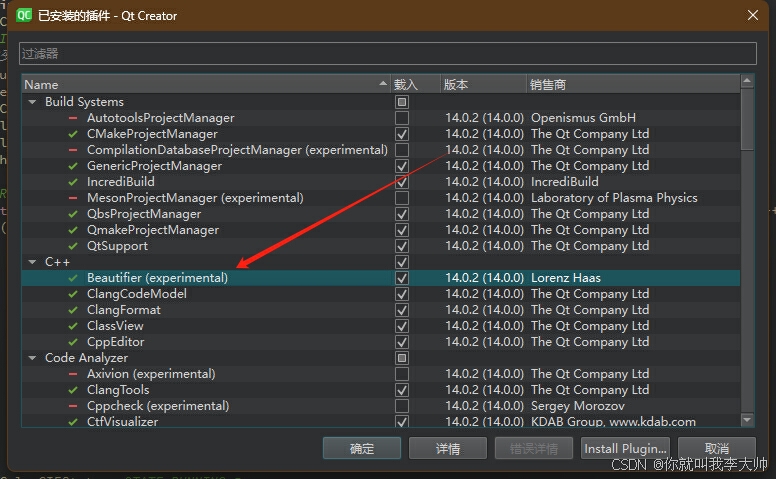Click the 过滤器 filter input field
Viewport: 776px width, 479px height.
pos(388,53)
